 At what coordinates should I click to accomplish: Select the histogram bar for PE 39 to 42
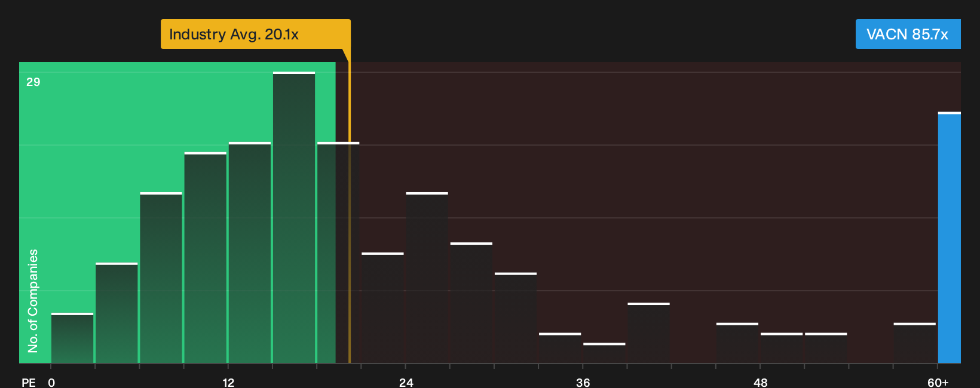648,333
